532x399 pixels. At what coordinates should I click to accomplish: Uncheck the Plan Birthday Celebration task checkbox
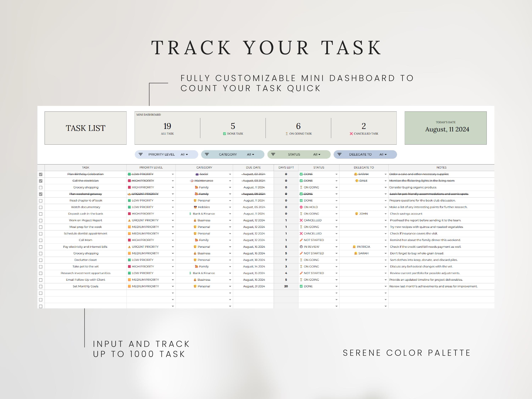click(41, 174)
